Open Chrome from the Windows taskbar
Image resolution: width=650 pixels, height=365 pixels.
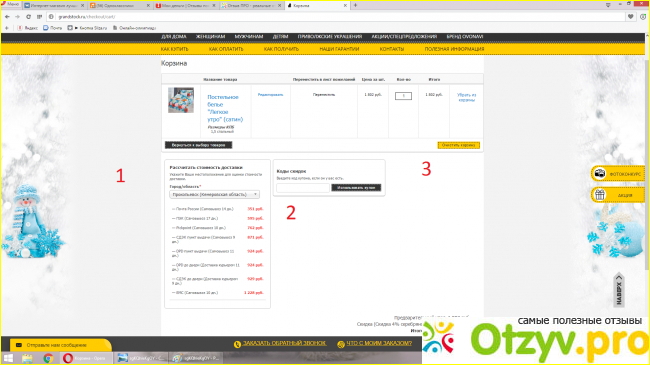pos(48,358)
